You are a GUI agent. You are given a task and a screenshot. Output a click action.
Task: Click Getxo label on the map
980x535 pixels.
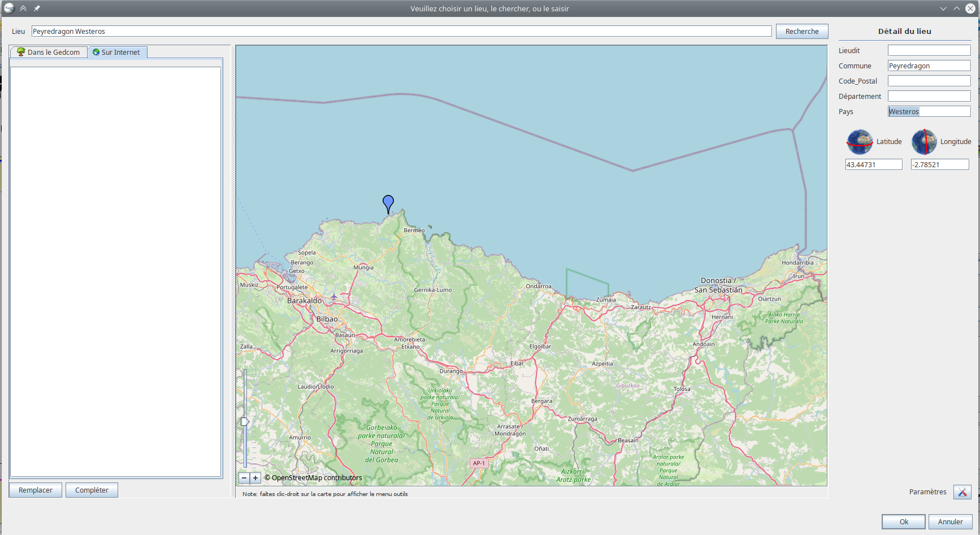pos(297,271)
